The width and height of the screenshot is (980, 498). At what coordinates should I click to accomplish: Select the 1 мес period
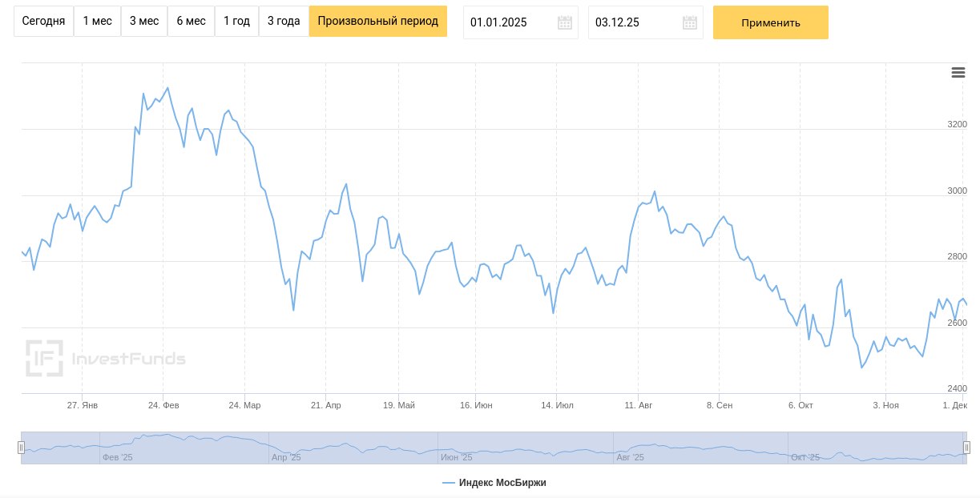(x=97, y=22)
